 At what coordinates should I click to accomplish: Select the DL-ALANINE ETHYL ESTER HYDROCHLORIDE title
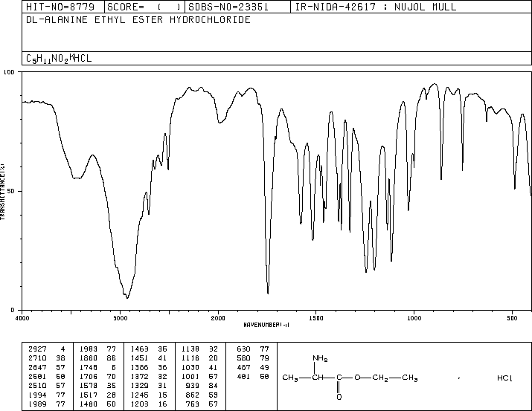pos(138,20)
